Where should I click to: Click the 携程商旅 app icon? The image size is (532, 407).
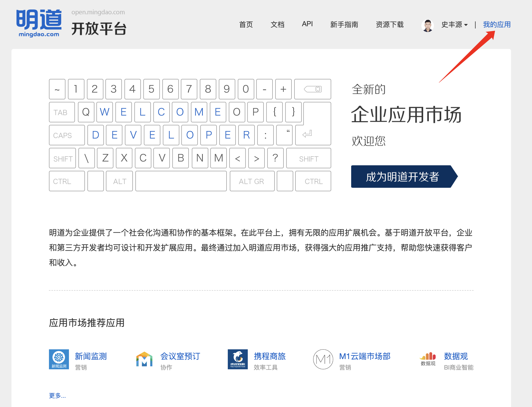pos(238,359)
